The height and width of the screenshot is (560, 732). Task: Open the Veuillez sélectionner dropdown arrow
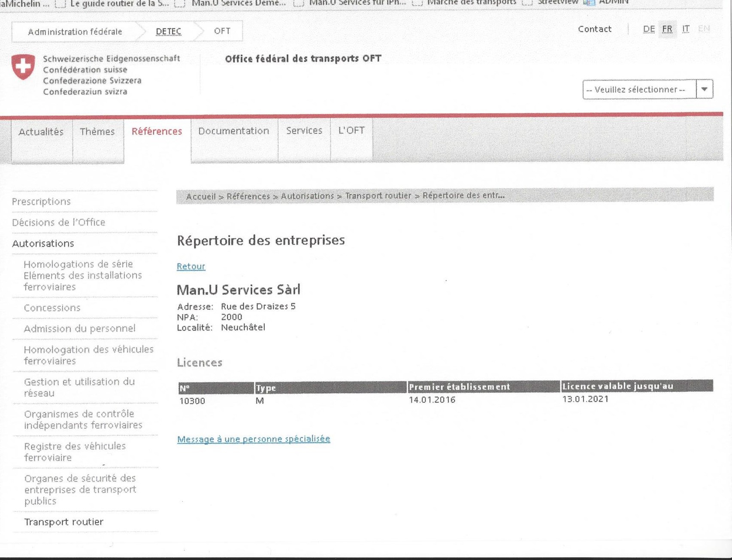[x=705, y=89]
